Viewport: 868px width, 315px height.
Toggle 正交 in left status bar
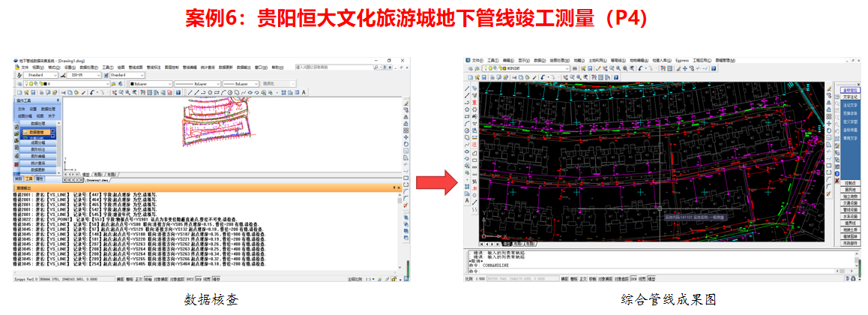[x=139, y=279]
